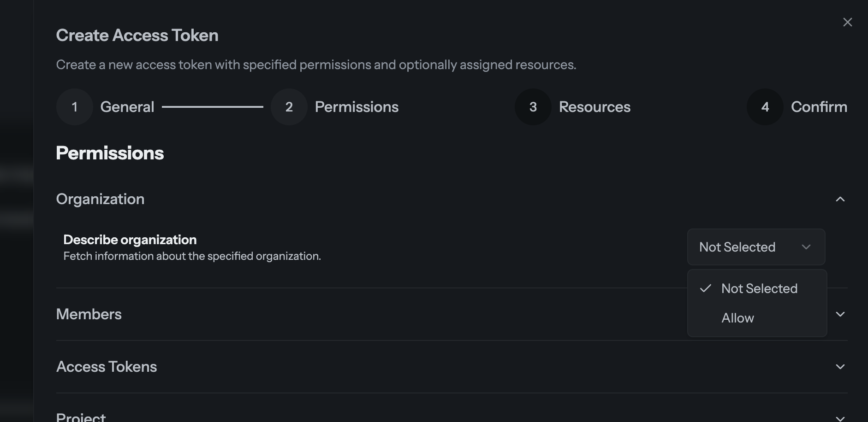This screenshot has height=422, width=868.
Task: Expand the Members permissions section
Action: pos(841,314)
